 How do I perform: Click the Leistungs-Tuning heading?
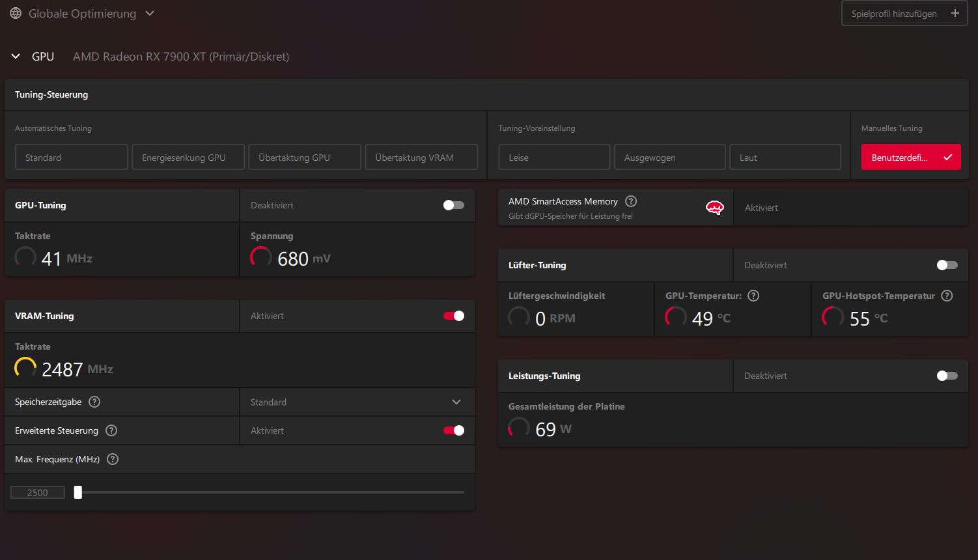[x=544, y=376]
